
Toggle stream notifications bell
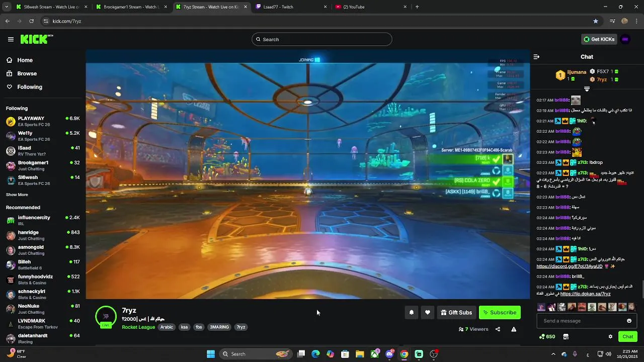coord(411,312)
